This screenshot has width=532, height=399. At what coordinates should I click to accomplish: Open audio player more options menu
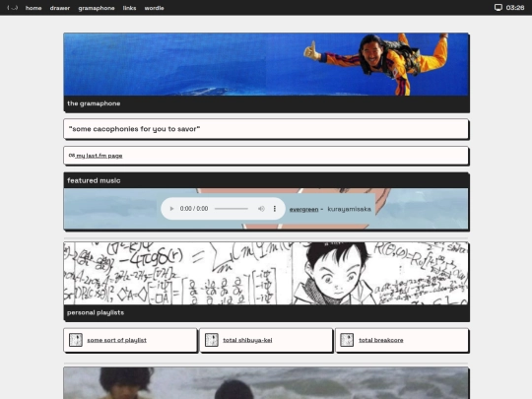tap(275, 209)
